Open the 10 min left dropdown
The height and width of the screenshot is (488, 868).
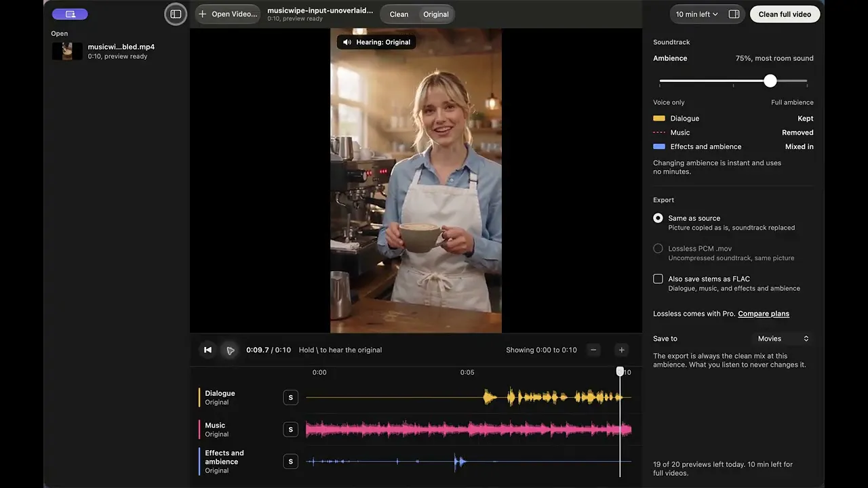coord(697,14)
